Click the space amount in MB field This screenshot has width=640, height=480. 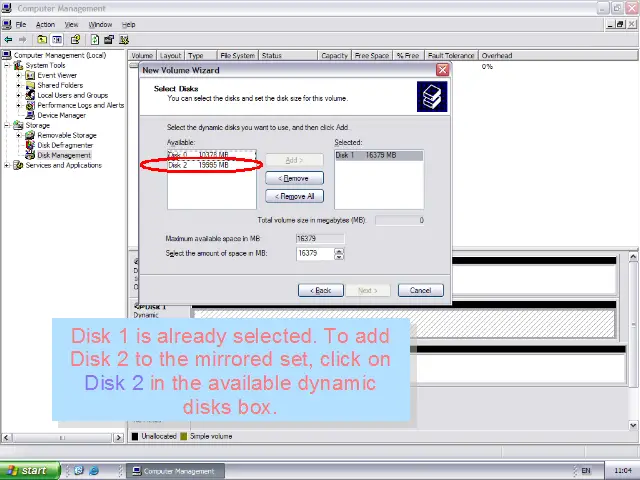[315, 253]
